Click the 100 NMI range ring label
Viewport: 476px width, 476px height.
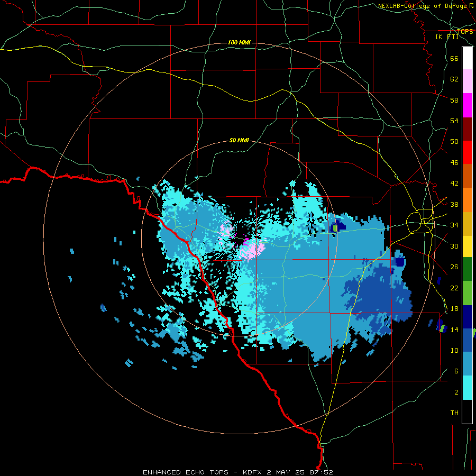239,42
